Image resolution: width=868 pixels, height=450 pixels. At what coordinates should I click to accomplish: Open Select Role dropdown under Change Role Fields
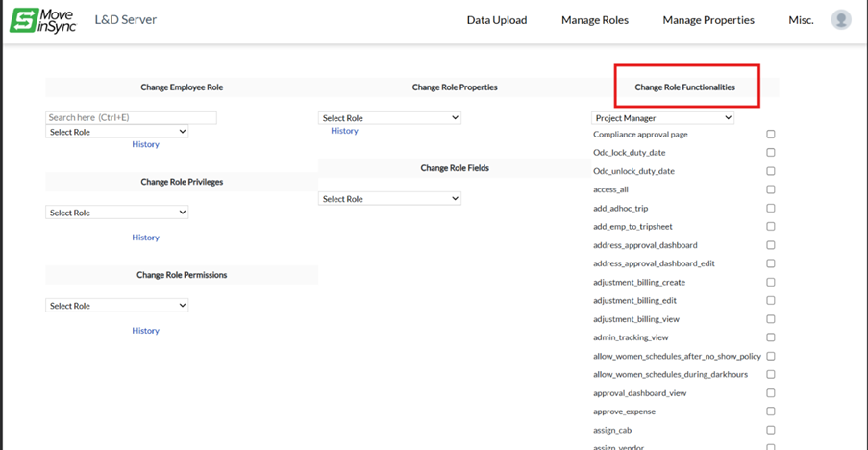click(389, 199)
